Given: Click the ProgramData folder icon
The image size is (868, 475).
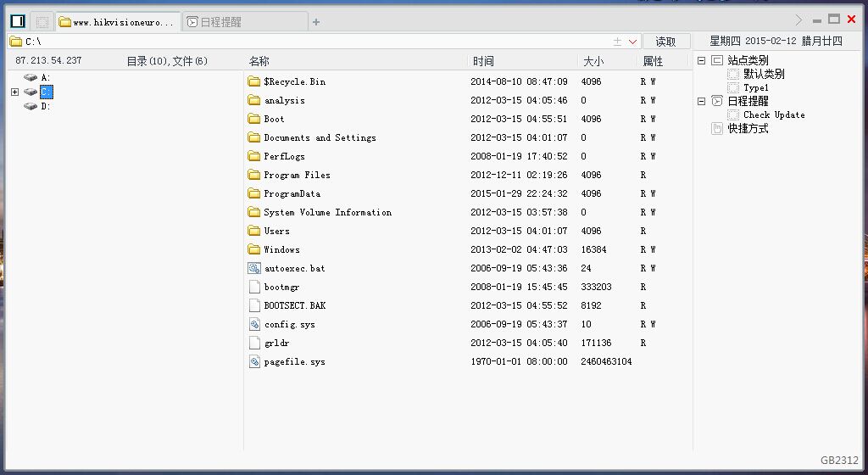Looking at the screenshot, I should pos(254,193).
